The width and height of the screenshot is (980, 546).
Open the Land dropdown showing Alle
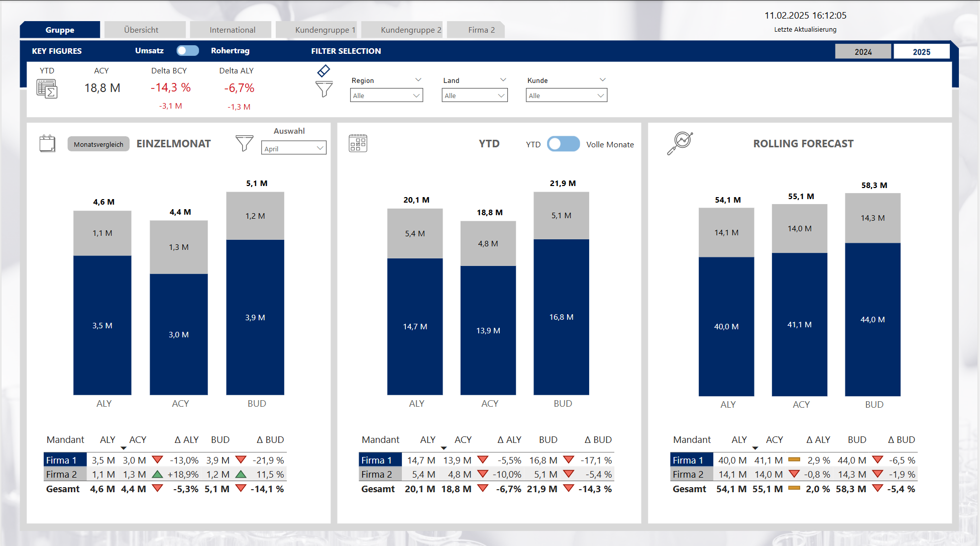[x=475, y=96]
